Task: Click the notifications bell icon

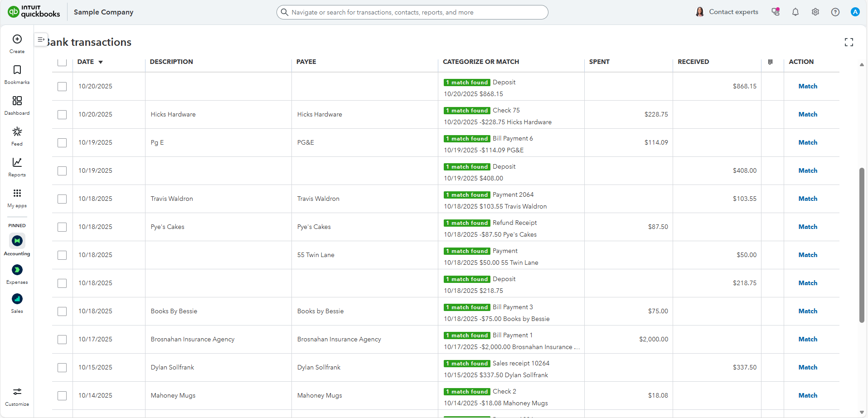Action: tap(795, 12)
